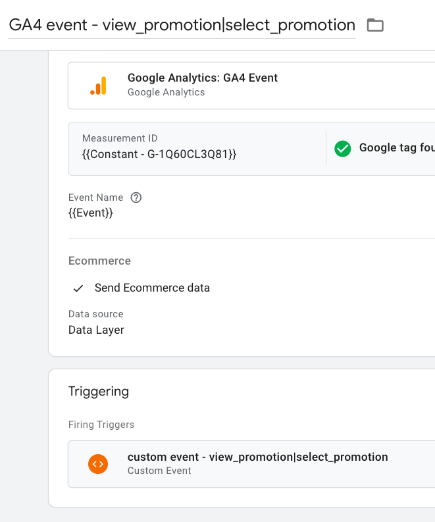
Task: Click the Google Analytics subtitle under tag type
Action: 166,92
